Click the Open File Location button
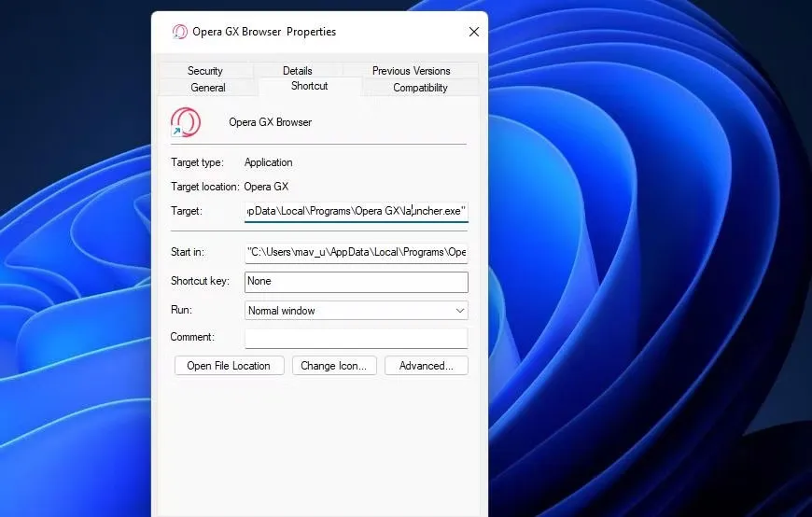 pos(229,366)
